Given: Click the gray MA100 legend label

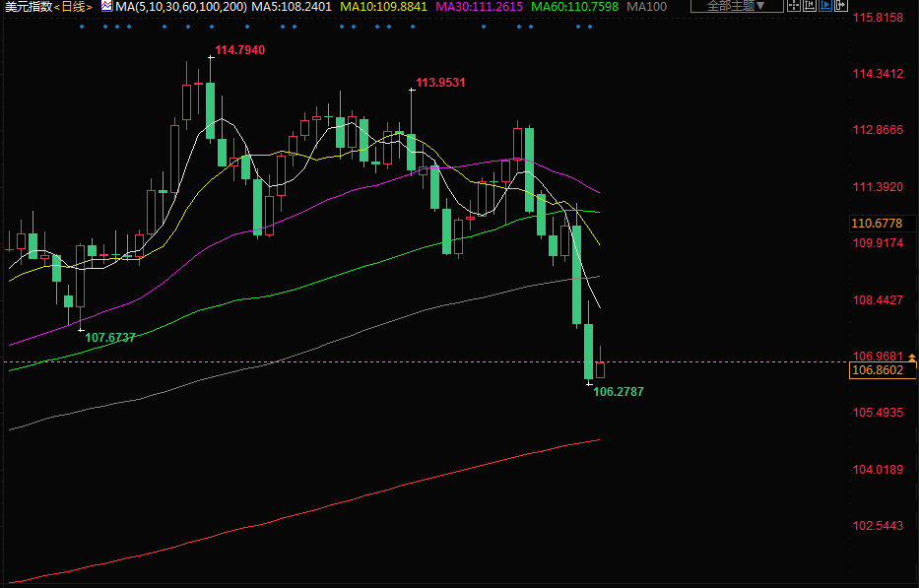Looking at the screenshot, I should [646, 7].
